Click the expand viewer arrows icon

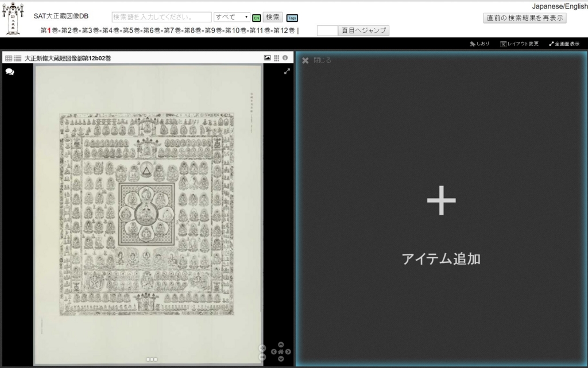pyautogui.click(x=287, y=71)
